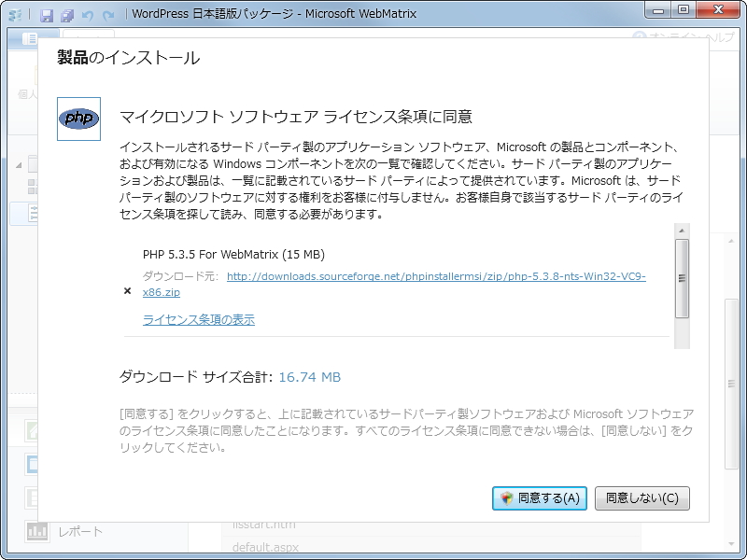Click the Save All icon
Image resolution: width=747 pixels, height=560 pixels.
click(x=66, y=16)
